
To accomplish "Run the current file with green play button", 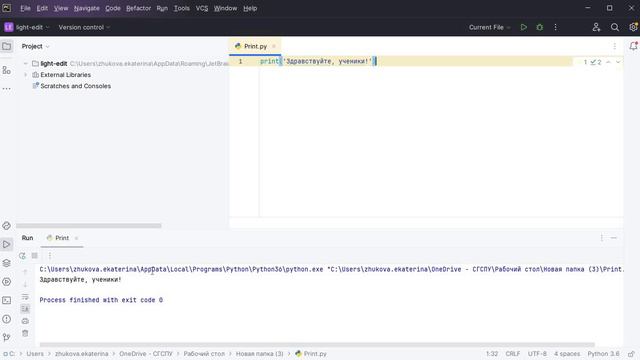I will click(524, 27).
